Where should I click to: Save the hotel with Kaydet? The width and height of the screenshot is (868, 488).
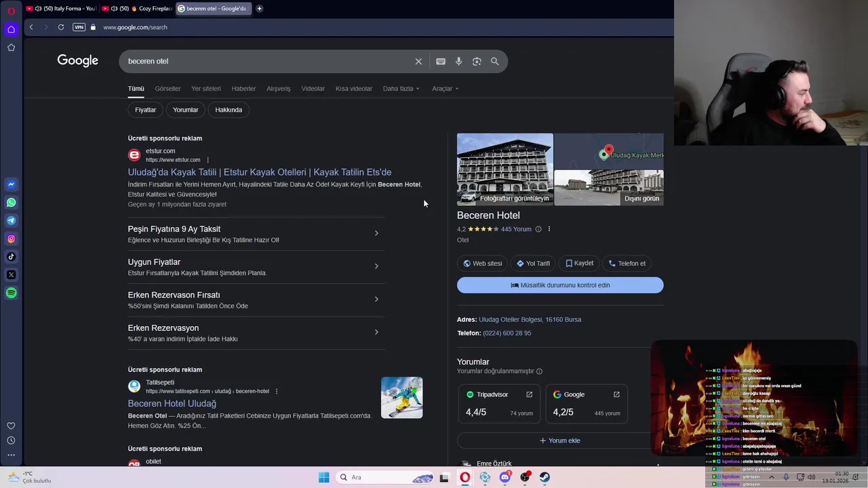point(579,264)
